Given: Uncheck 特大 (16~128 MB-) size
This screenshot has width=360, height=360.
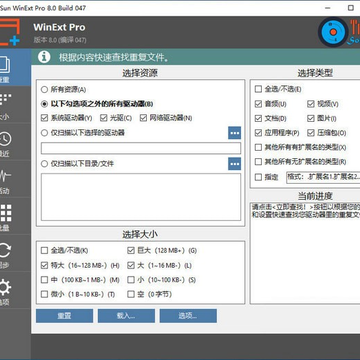Looking at the screenshot, I should coord(44,265).
